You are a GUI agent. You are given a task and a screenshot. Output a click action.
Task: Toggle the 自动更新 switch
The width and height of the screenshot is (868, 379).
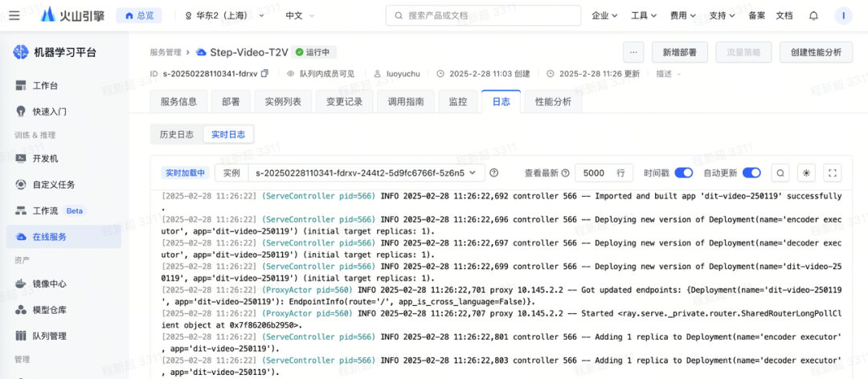coord(751,173)
